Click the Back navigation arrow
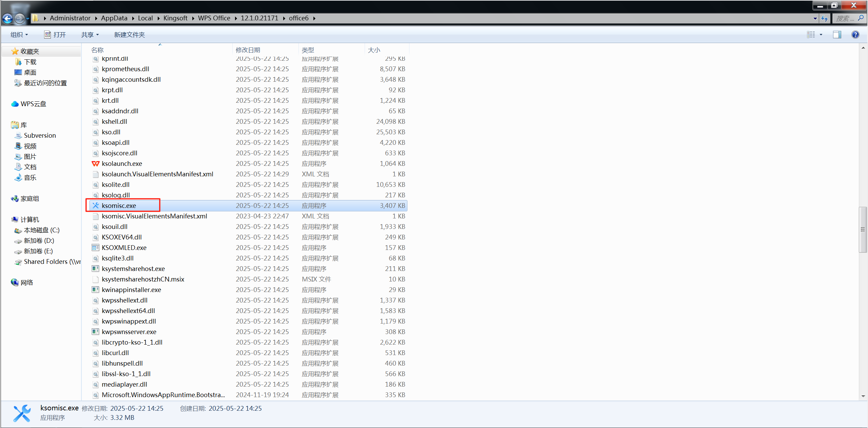Image resolution: width=868 pixels, height=428 pixels. [7, 19]
